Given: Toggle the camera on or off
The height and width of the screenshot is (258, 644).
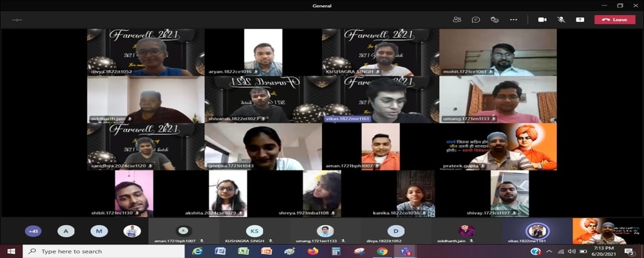Looking at the screenshot, I should (x=542, y=19).
